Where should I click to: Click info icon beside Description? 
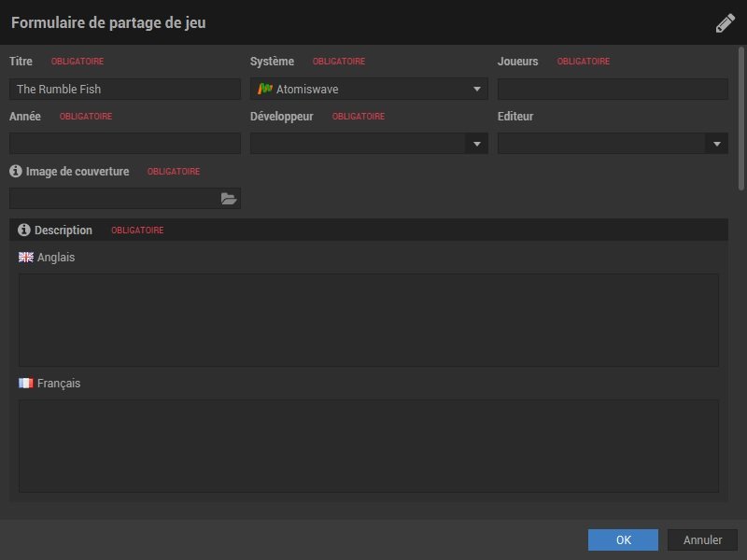coord(24,230)
